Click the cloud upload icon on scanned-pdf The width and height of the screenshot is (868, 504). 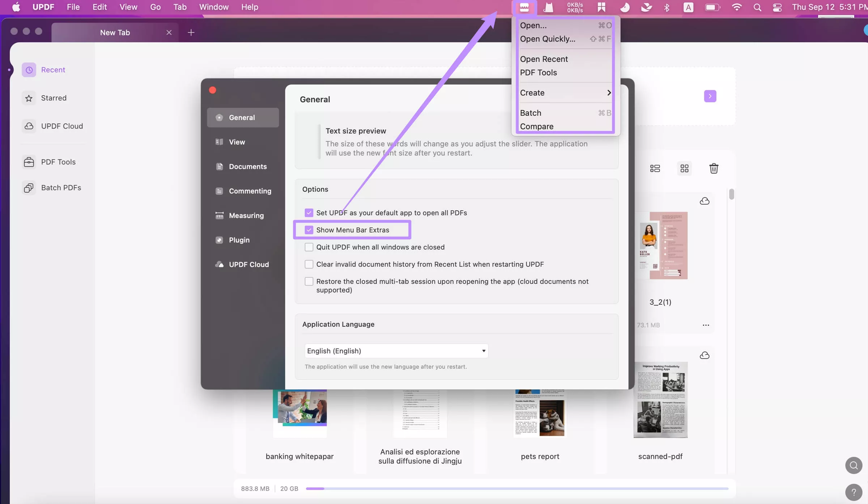click(705, 355)
